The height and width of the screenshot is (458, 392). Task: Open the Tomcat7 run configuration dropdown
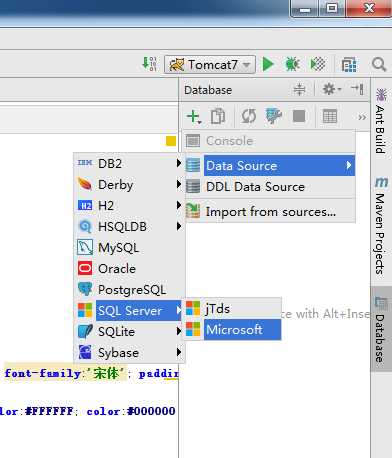[x=210, y=64]
